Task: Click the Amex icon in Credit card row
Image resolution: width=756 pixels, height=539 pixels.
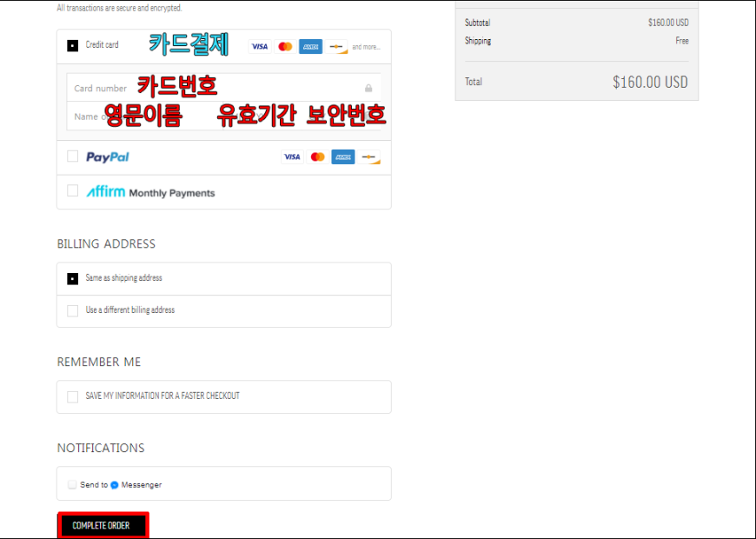Action: (x=310, y=47)
